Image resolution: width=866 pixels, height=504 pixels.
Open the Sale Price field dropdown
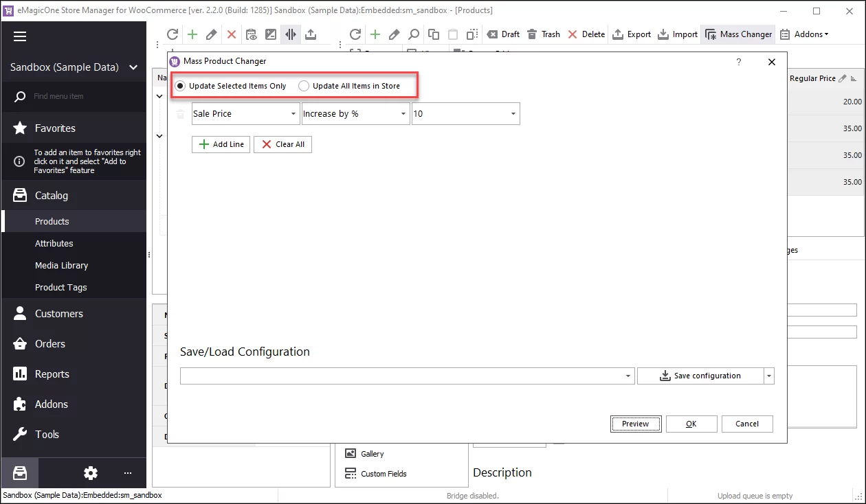click(x=293, y=114)
